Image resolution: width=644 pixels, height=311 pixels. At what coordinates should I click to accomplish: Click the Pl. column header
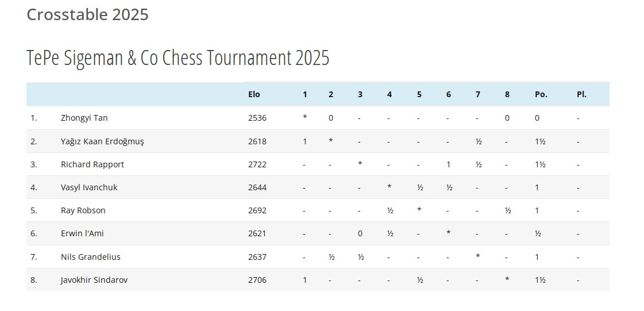[x=581, y=94]
